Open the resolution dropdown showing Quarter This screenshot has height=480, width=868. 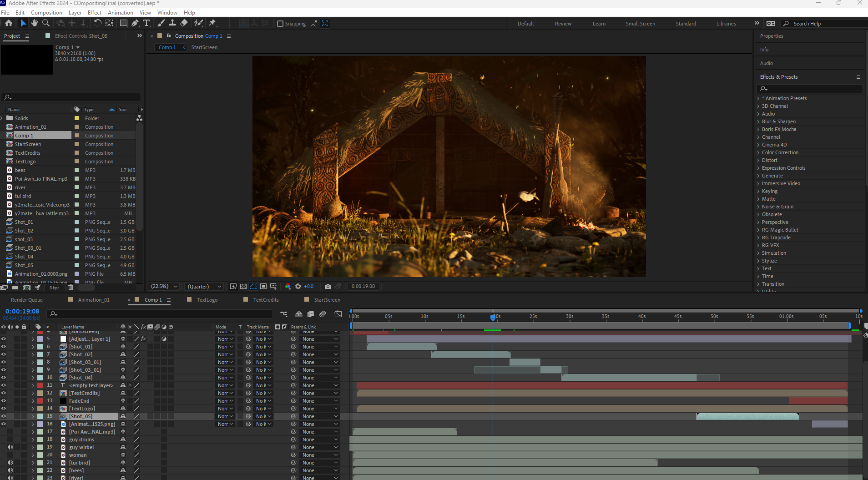(x=204, y=286)
